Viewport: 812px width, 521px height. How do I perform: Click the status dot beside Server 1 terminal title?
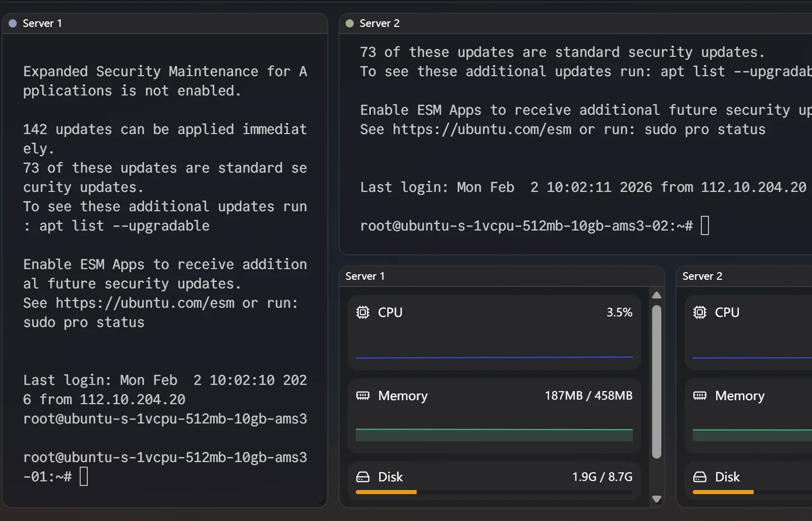tap(13, 23)
